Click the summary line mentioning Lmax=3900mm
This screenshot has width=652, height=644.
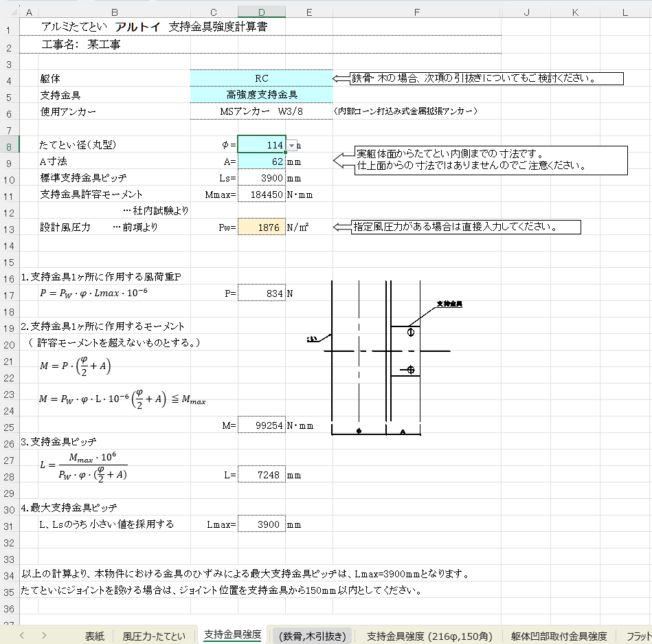[x=245, y=574]
